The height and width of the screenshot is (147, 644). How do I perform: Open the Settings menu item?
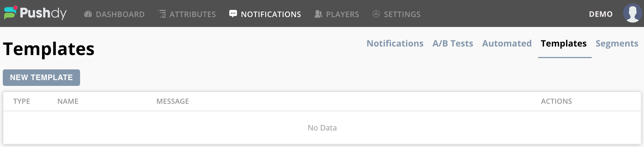tap(402, 14)
